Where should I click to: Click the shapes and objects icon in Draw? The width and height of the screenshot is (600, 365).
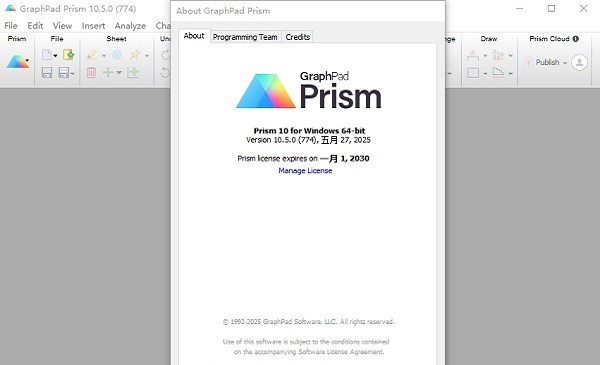(x=498, y=55)
